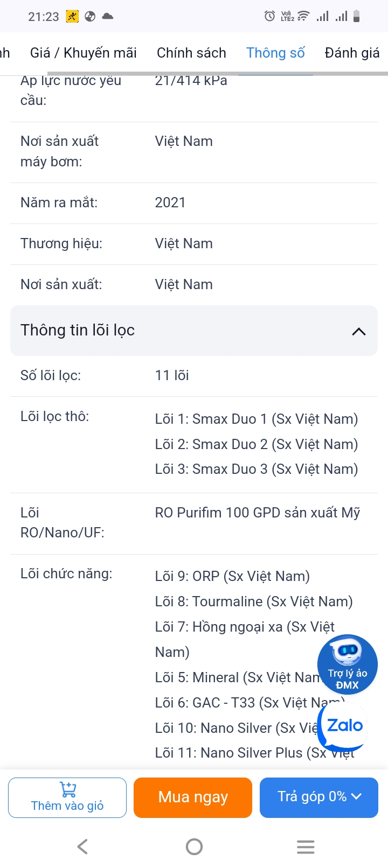388x868 pixels.
Task: Open the Trợ lý ảo ĐMX assistant
Action: tap(347, 664)
